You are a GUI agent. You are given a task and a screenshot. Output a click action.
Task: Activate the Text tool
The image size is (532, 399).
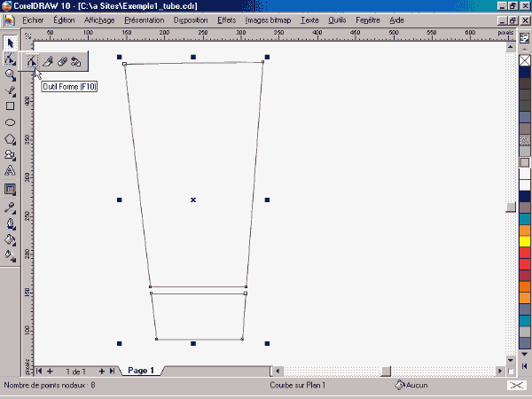click(10, 170)
